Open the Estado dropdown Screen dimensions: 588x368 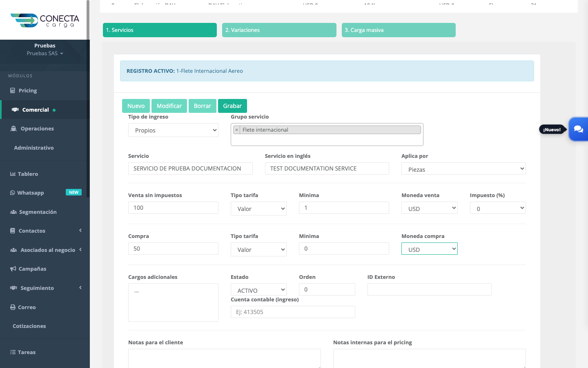258,289
